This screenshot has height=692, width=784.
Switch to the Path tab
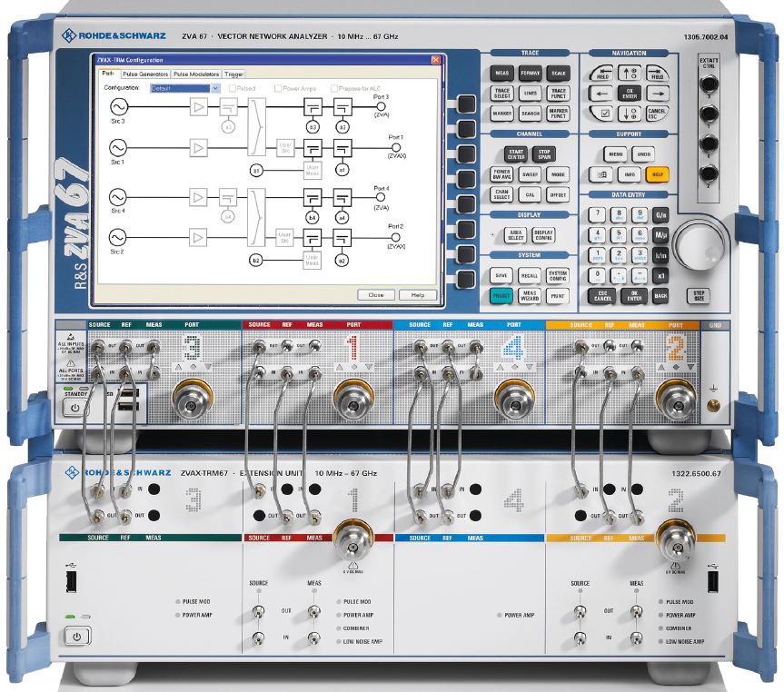[x=108, y=74]
